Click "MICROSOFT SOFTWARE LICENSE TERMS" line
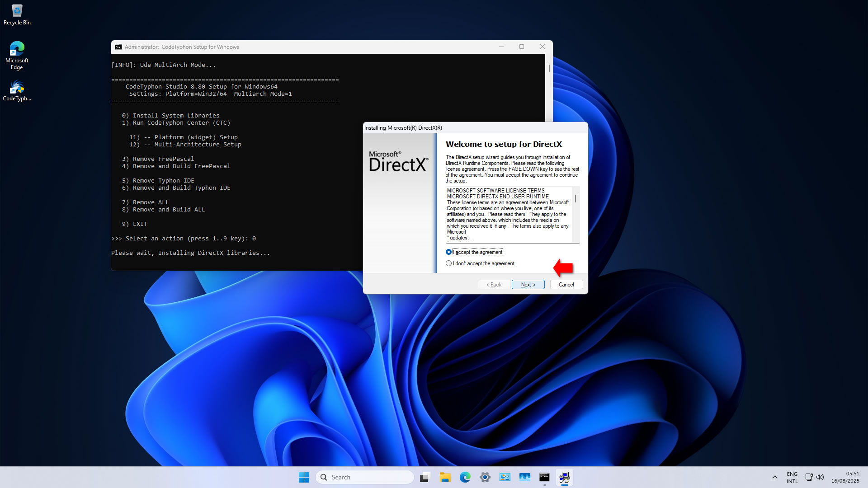 [x=495, y=191]
